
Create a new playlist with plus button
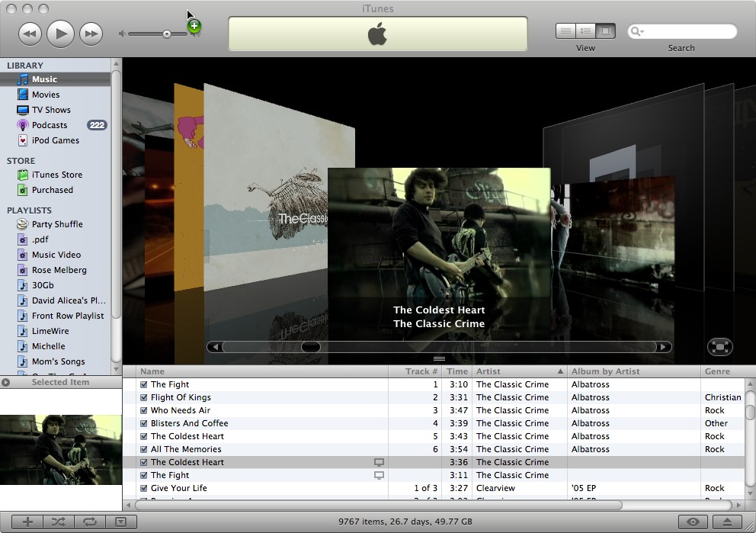(x=27, y=522)
